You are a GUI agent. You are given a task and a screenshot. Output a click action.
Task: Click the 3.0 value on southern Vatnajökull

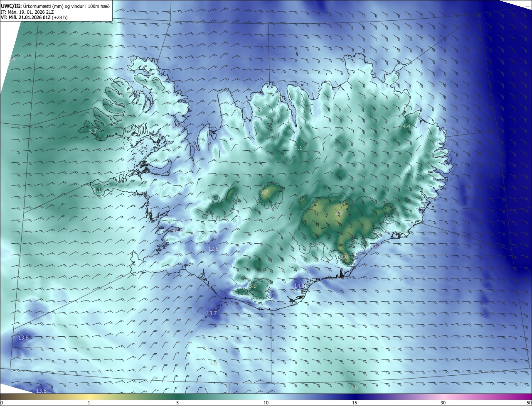click(344, 257)
